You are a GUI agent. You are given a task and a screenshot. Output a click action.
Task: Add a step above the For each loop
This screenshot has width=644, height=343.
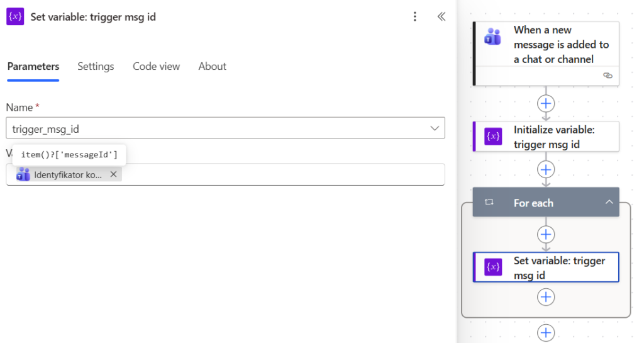pyautogui.click(x=546, y=169)
